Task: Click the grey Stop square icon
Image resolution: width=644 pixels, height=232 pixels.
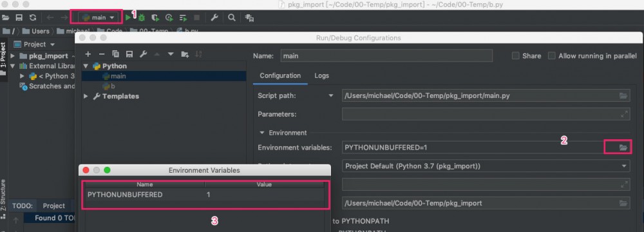Action: pos(196,17)
